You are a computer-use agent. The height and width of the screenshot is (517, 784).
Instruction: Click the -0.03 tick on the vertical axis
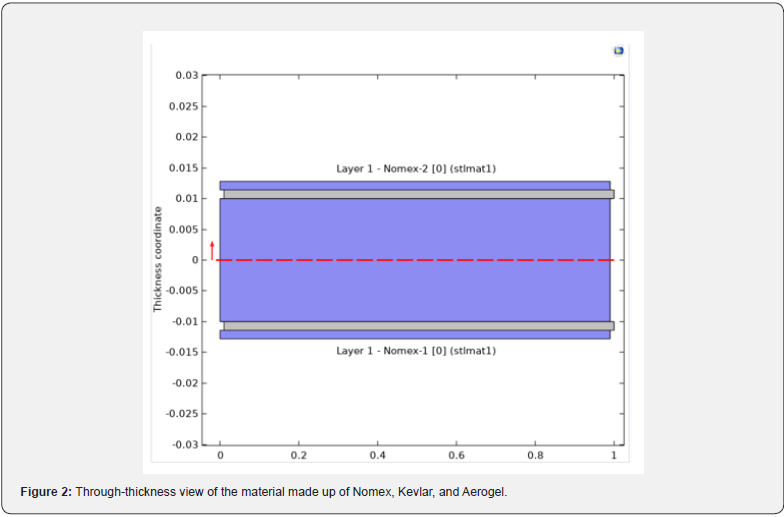184,445
